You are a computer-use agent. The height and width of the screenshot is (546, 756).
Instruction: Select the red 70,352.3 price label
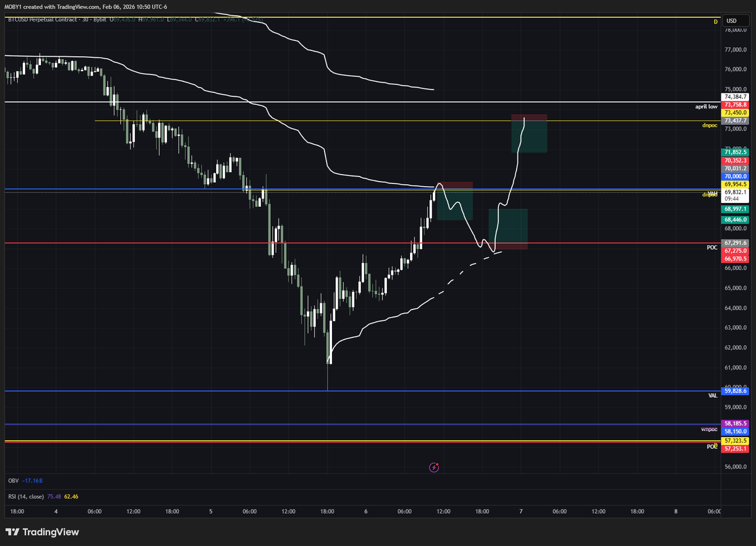[x=736, y=161]
